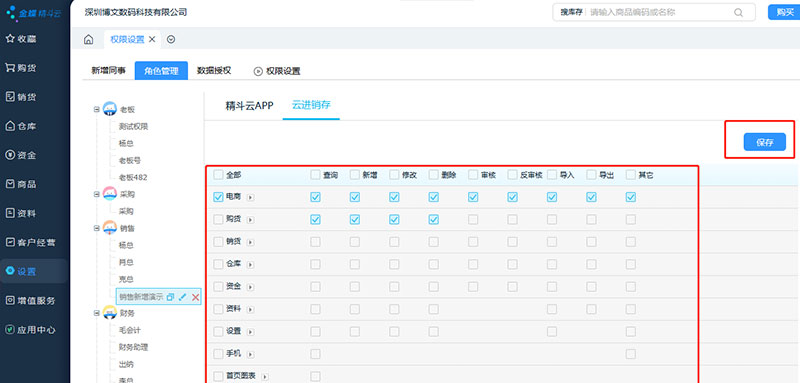Click the pencil edit icon on 销售新增演示
This screenshot has width=800, height=383.
[x=183, y=297]
